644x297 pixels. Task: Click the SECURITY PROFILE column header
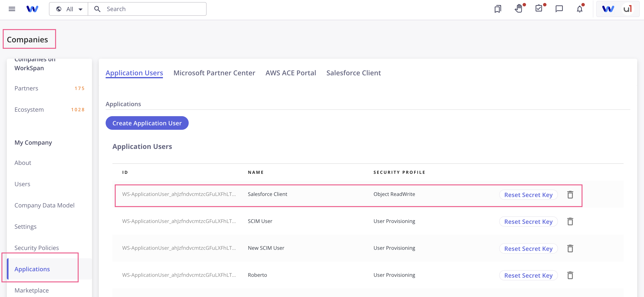click(x=399, y=172)
